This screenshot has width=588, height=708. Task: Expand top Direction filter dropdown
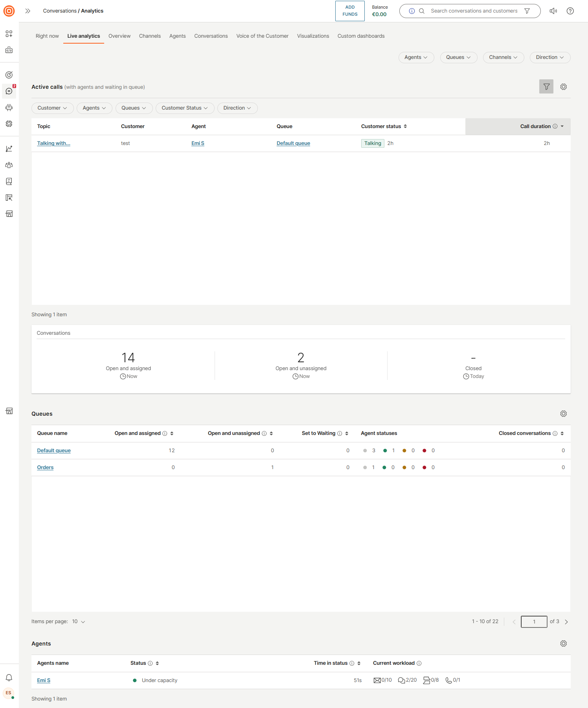tap(550, 57)
